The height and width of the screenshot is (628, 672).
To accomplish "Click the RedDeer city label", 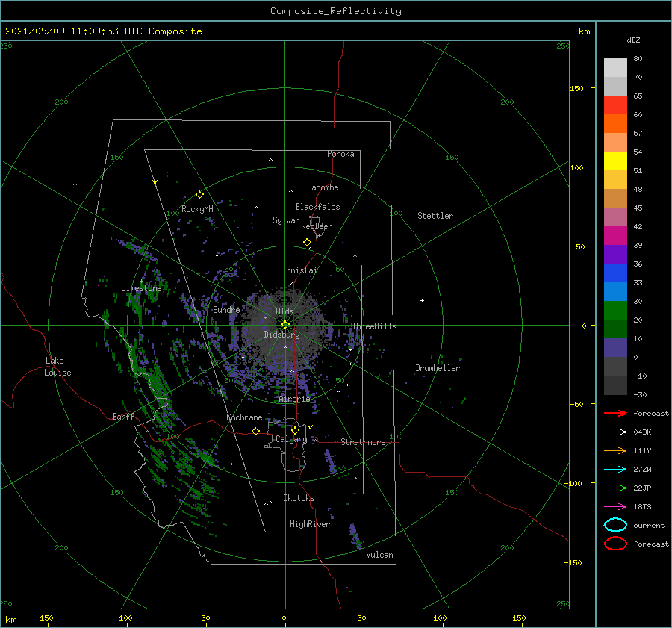I will pyautogui.click(x=317, y=226).
